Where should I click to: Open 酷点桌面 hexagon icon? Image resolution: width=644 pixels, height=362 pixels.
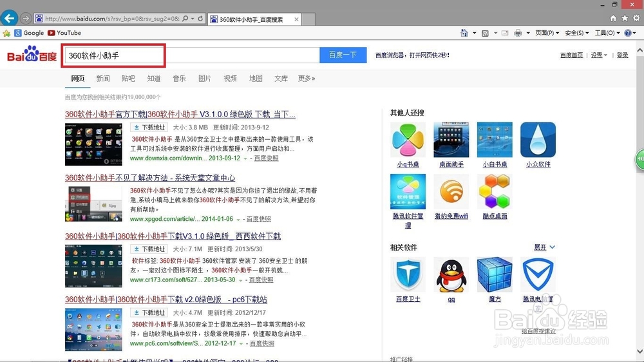pyautogui.click(x=495, y=191)
